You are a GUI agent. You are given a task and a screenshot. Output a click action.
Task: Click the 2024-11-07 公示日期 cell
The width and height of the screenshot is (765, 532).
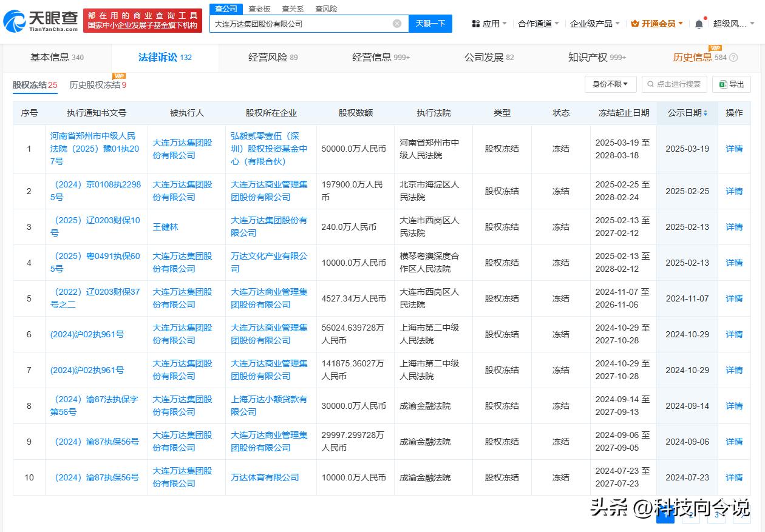click(x=687, y=298)
